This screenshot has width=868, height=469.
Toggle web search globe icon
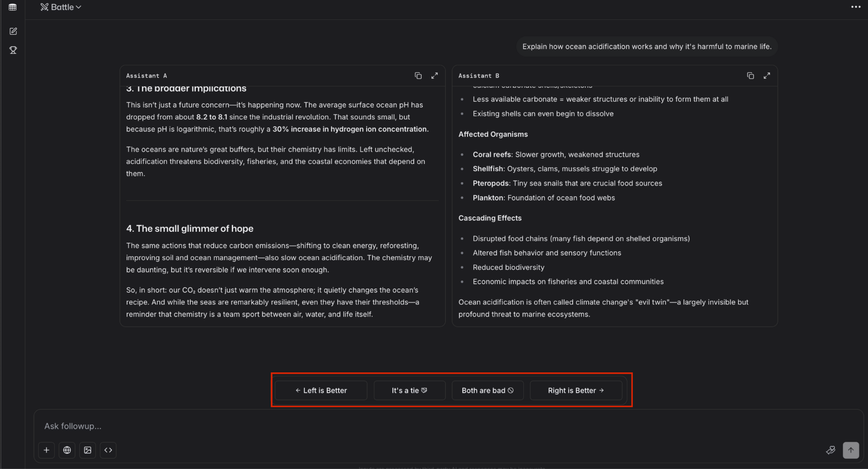(x=67, y=450)
